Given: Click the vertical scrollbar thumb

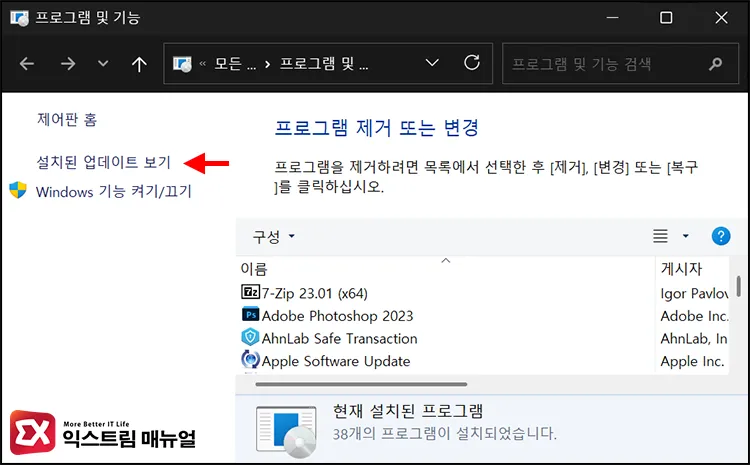Looking at the screenshot, I should [739, 286].
